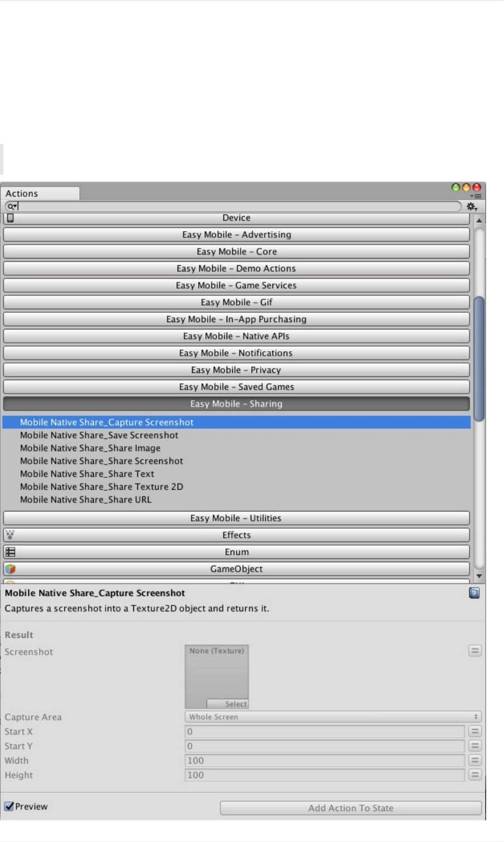Select Mobile Native Share_Share Image action
The image size is (504, 842).
(237, 448)
